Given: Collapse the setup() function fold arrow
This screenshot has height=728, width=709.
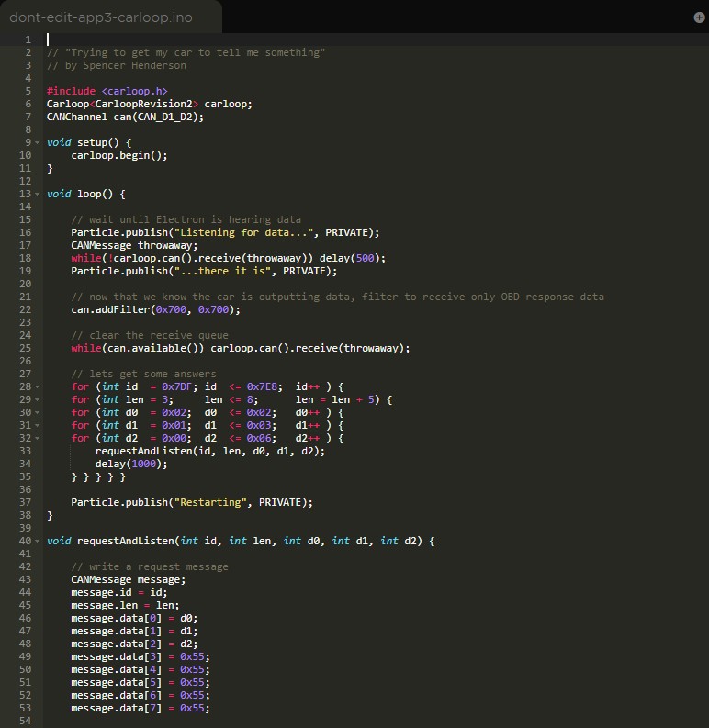Looking at the screenshot, I should click(37, 142).
